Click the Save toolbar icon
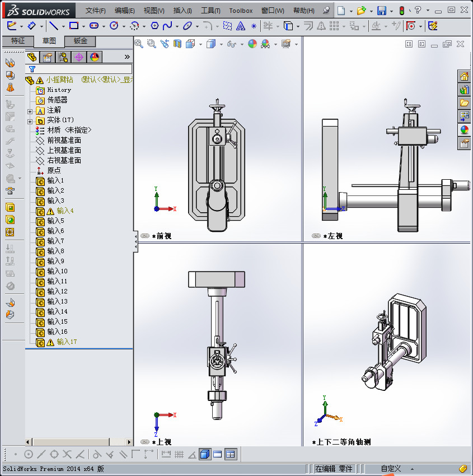This screenshot has width=473, height=476. tap(382, 11)
